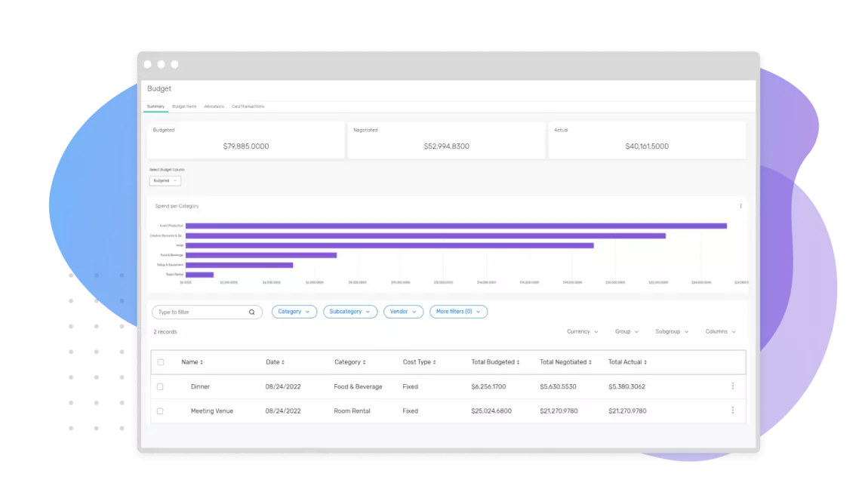Open the Category filter dropdown
This screenshot has width=868, height=489.
(x=294, y=312)
